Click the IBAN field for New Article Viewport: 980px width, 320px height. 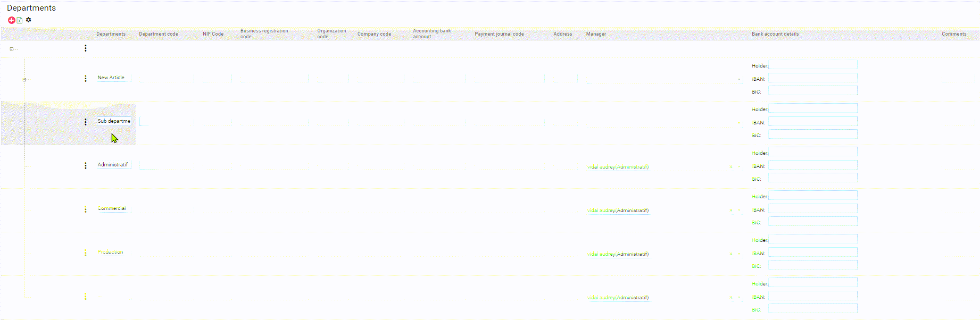click(x=812, y=78)
